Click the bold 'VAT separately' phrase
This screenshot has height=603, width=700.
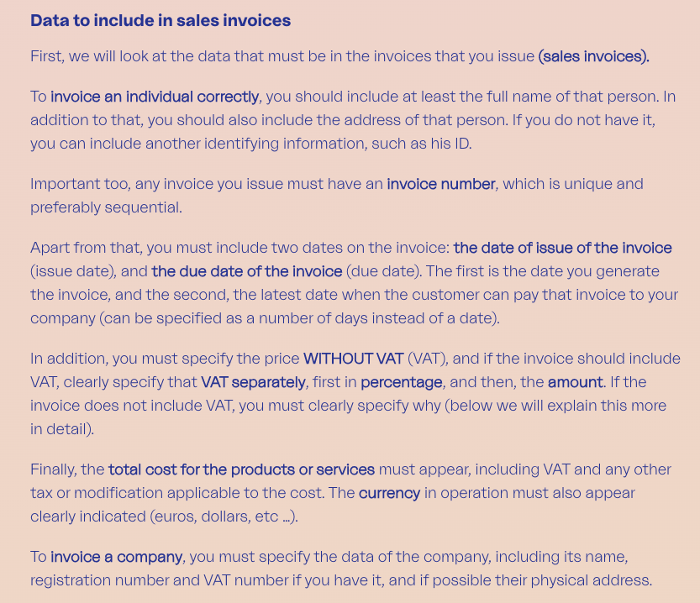(x=253, y=382)
